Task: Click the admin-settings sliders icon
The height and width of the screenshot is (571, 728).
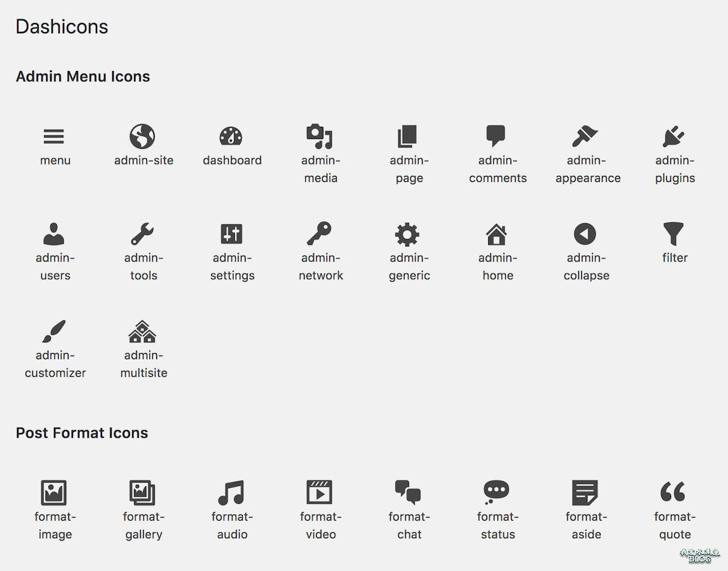Action: (231, 234)
